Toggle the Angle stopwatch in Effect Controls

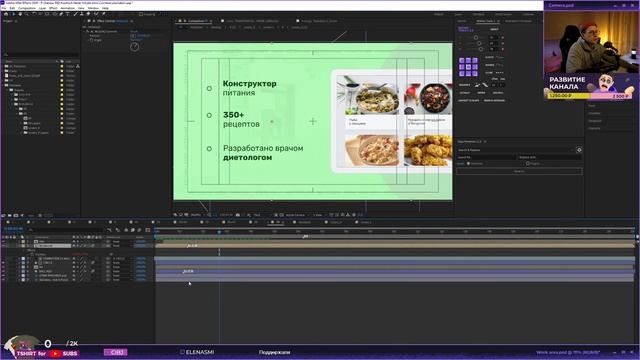(91, 40)
